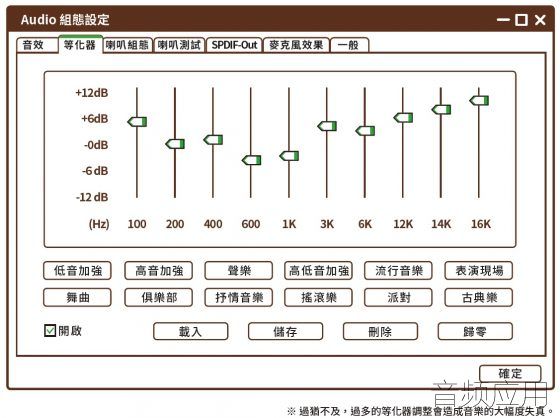Click the 600 Hz band slider handle
This screenshot has width=560, height=418.
251,160
